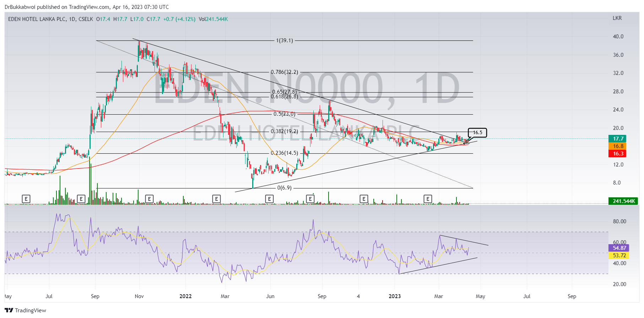644x318 pixels.
Task: Click the 2023 time axis label
Action: click(x=395, y=296)
